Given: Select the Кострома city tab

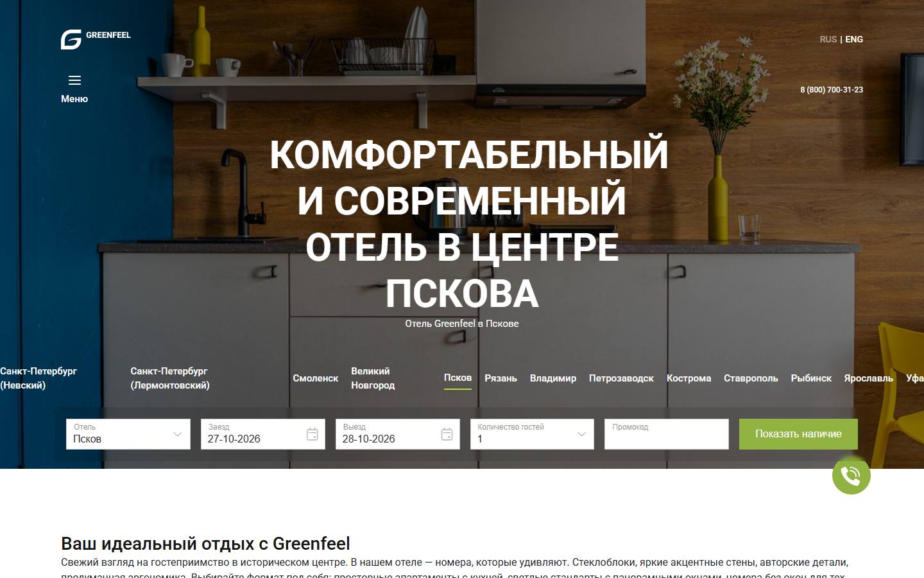Looking at the screenshot, I should pyautogui.click(x=689, y=378).
